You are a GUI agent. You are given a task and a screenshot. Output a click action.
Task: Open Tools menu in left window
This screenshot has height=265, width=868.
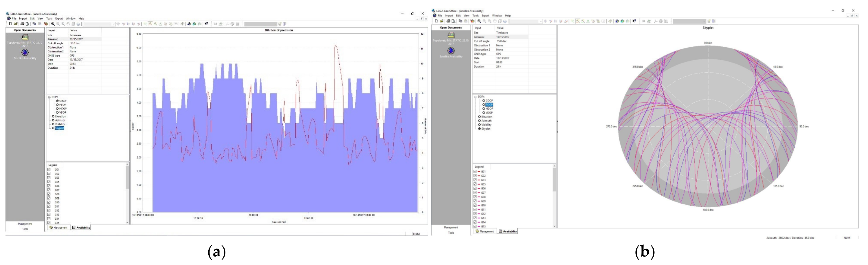[49, 18]
